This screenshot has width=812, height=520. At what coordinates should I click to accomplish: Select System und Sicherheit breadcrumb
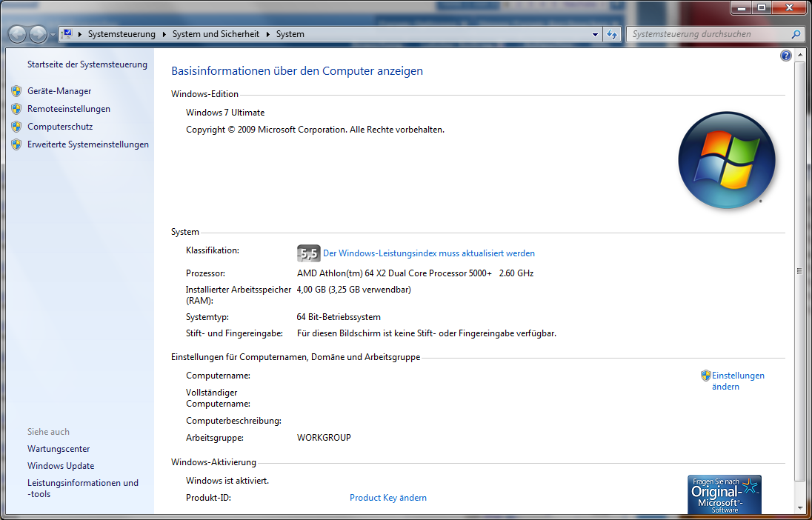click(x=216, y=34)
